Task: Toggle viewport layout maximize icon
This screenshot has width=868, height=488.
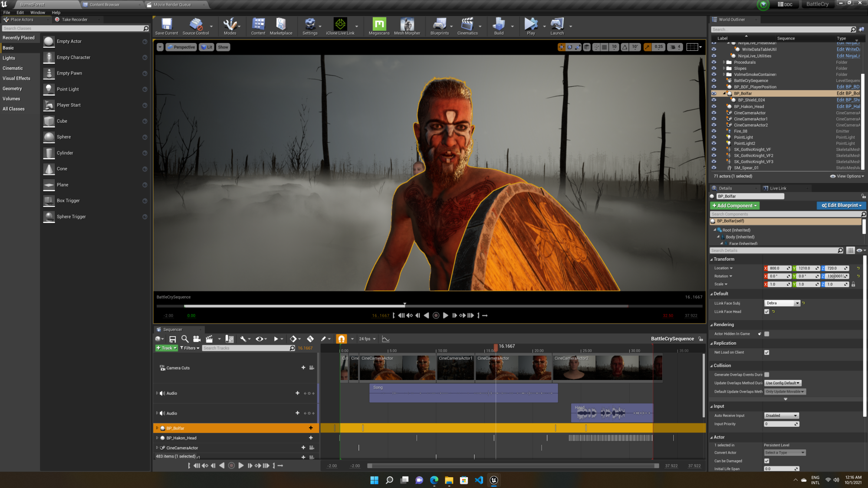Action: pos(692,47)
